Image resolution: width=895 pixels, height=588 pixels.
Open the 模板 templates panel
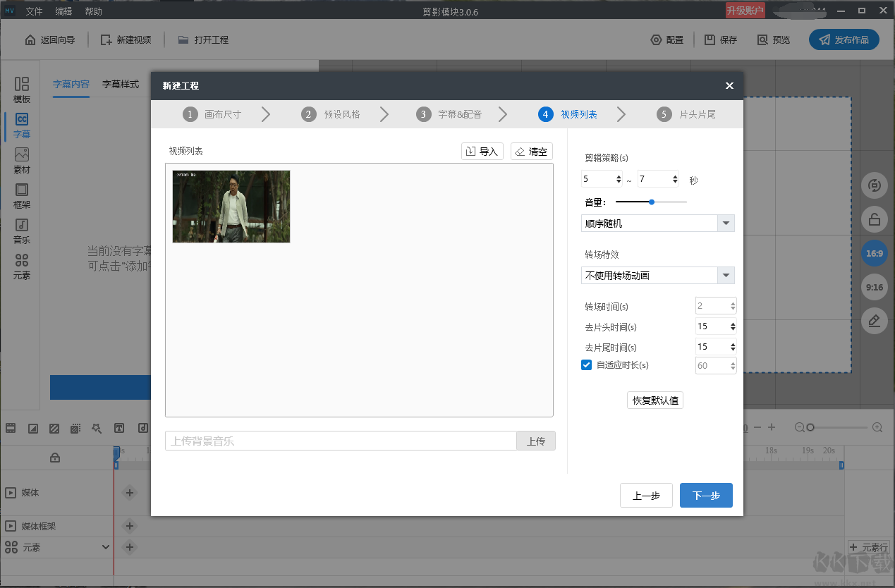tap(22, 90)
